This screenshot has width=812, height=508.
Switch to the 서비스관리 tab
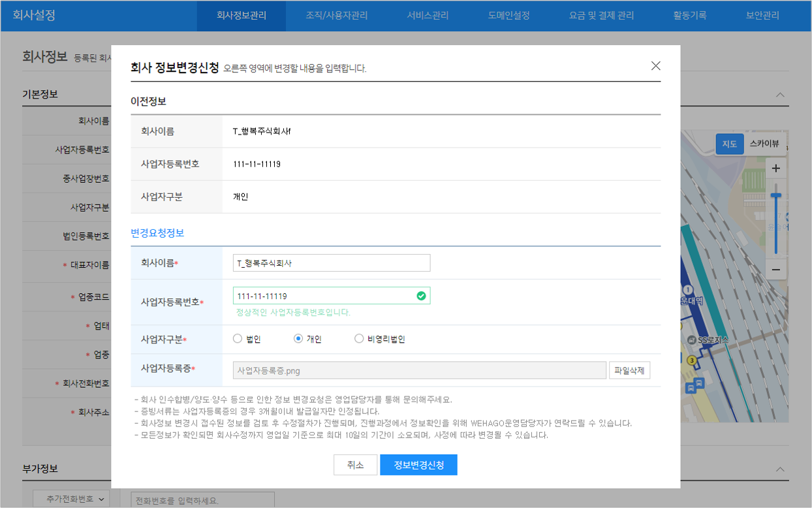[x=428, y=16]
